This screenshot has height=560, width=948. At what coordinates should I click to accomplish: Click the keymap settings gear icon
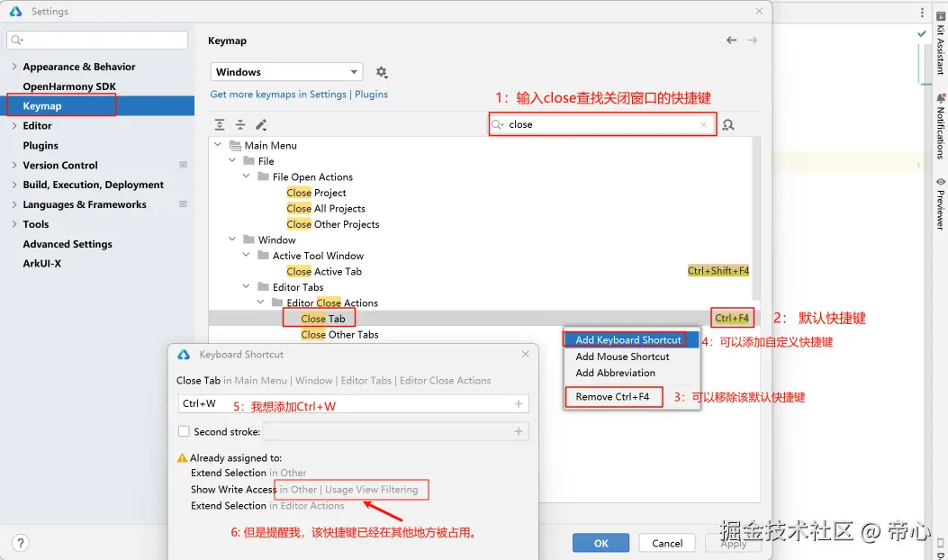tap(381, 72)
